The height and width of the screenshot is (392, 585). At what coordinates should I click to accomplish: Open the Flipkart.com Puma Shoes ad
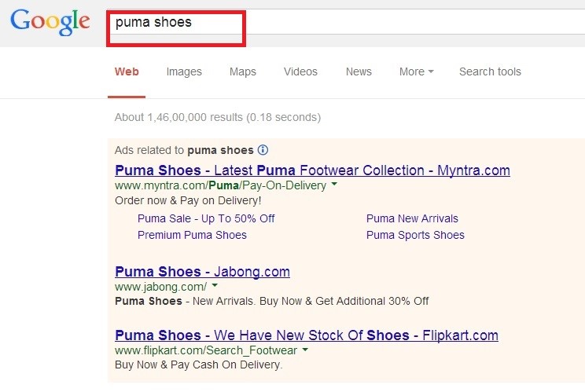[x=307, y=335]
